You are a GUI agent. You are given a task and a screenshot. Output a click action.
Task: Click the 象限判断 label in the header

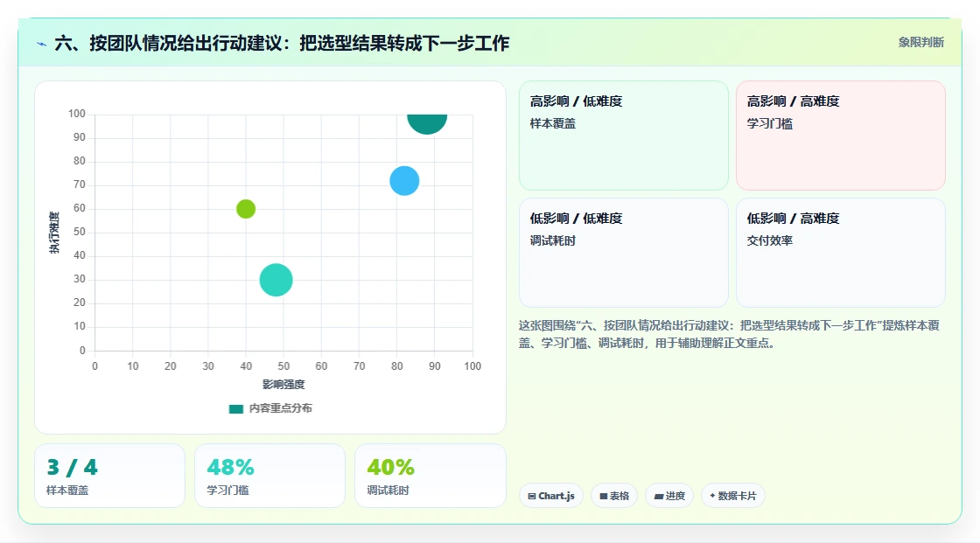pyautogui.click(x=920, y=43)
